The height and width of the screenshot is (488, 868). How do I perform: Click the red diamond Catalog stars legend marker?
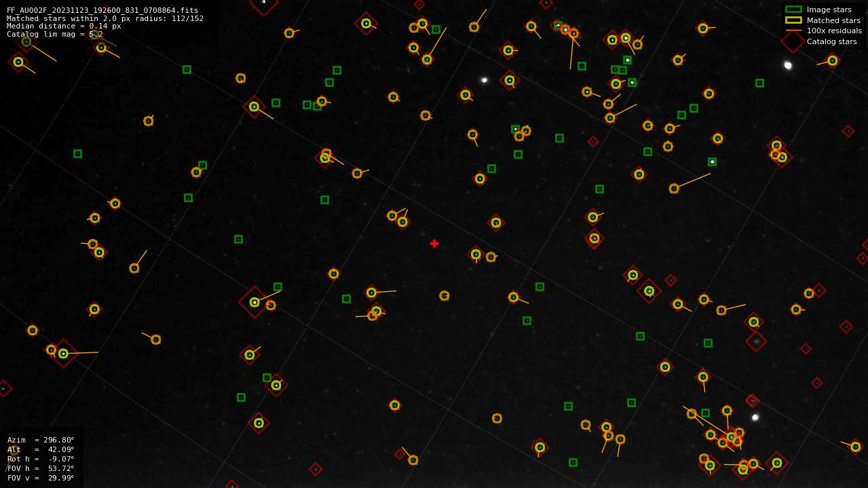click(793, 41)
